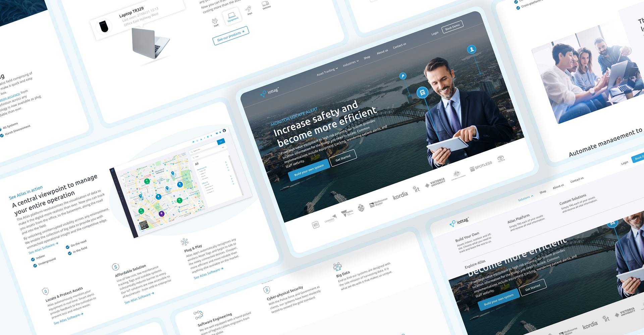644x335 pixels.
Task: Click the user pin marker above the businessman
Action: pyautogui.click(x=472, y=50)
